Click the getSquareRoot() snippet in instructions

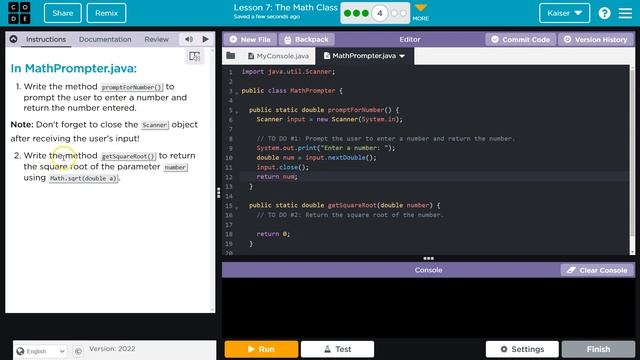click(128, 156)
